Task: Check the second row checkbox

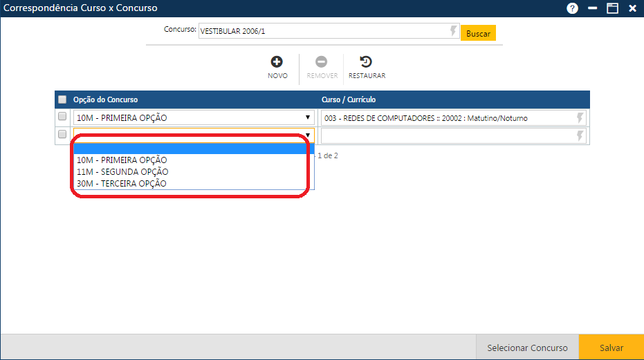Action: [62, 134]
